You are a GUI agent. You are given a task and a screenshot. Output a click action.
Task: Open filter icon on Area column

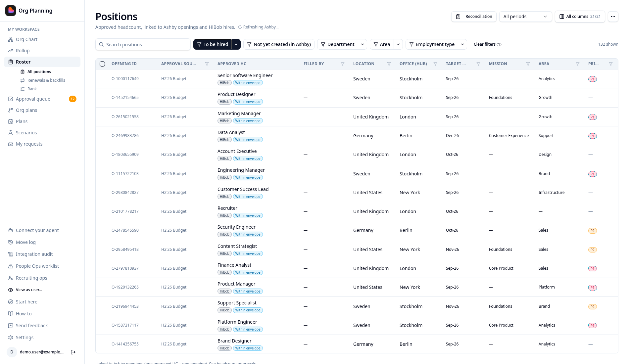pos(578,64)
